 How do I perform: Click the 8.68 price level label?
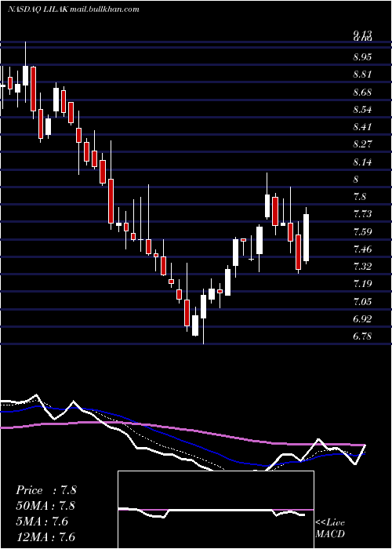point(362,93)
